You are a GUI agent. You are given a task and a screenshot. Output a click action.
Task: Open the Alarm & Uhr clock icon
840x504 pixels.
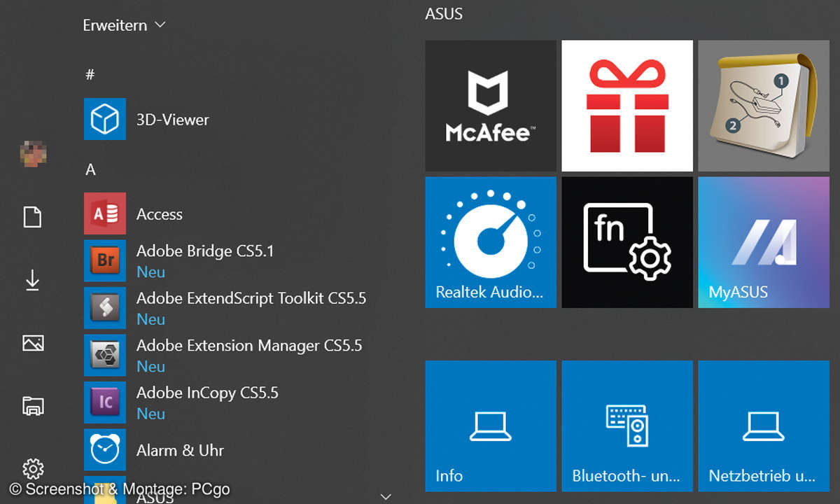click(x=105, y=450)
